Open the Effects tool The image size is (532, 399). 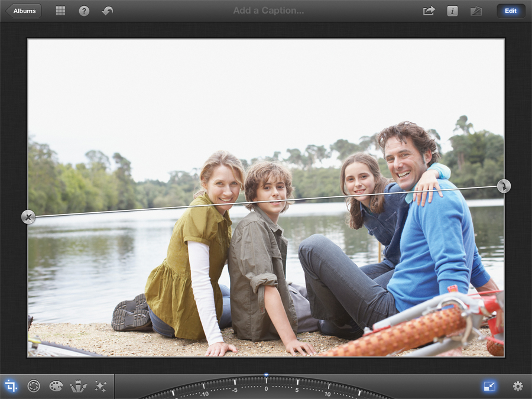(100, 386)
